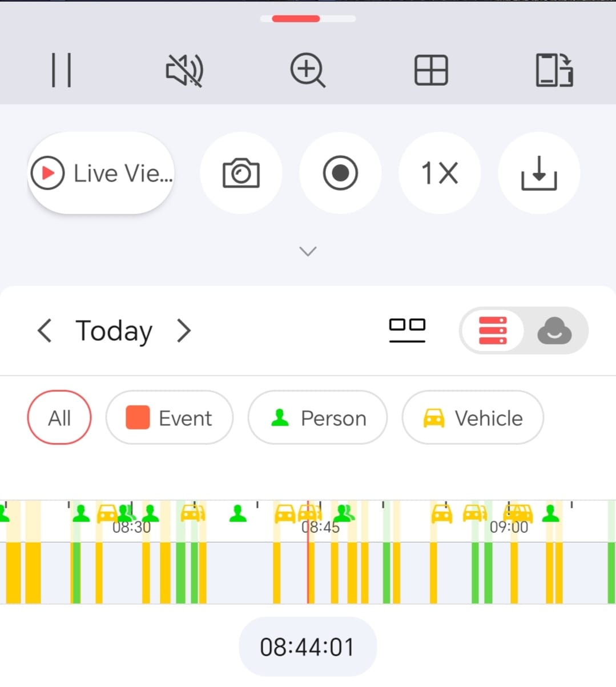Open the multi-window grid layout
The height and width of the screenshot is (687, 616).
point(431,70)
